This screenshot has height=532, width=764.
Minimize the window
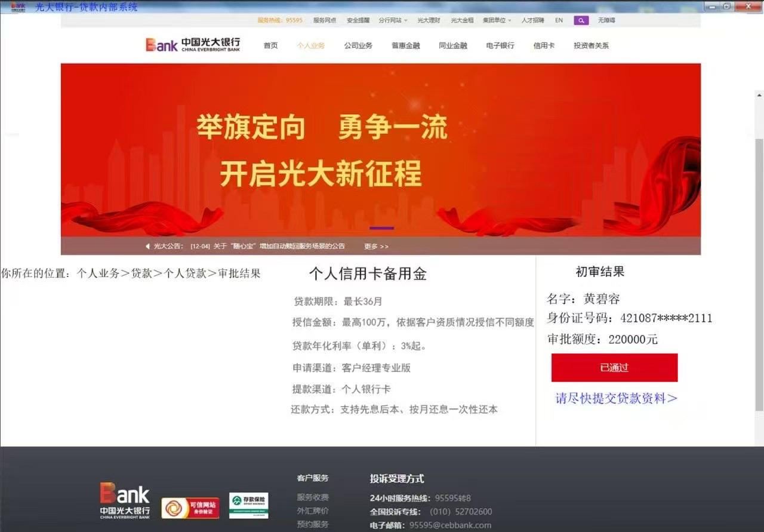[711, 6]
